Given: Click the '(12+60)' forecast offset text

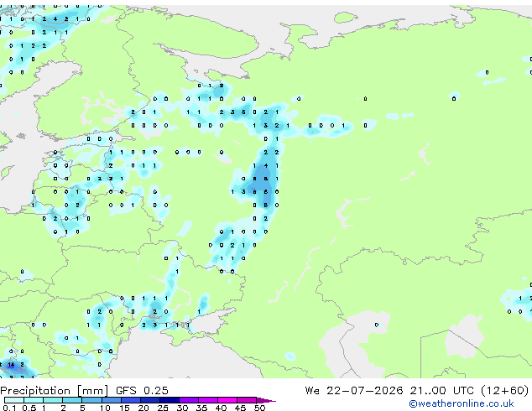Looking at the screenshot, I should (505, 391).
